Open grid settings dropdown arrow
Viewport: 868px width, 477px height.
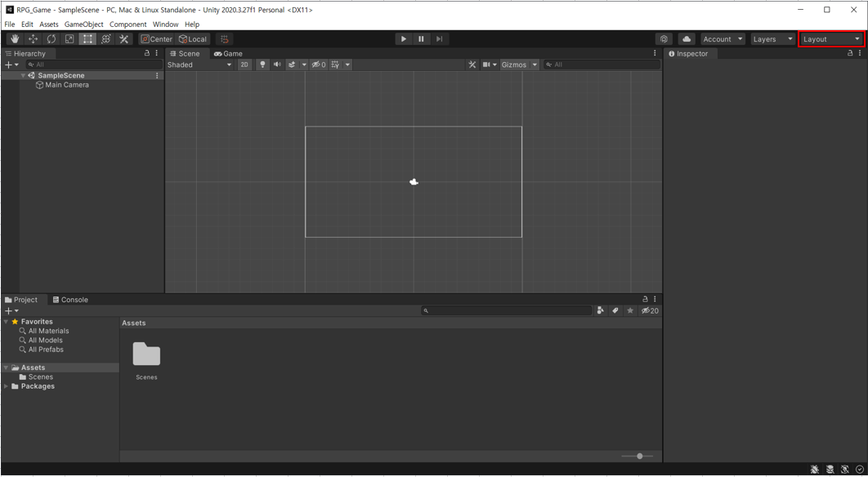point(347,65)
